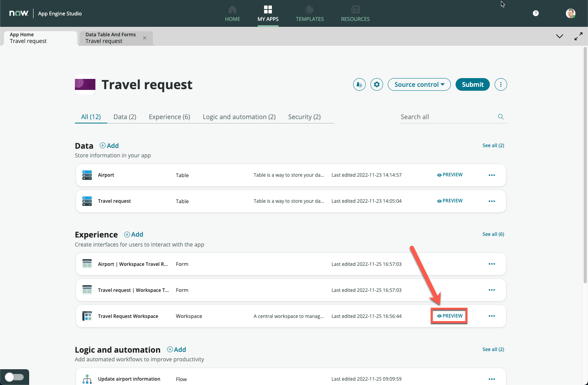
Task: Select the Security (2) filter tab
Action: click(x=304, y=117)
